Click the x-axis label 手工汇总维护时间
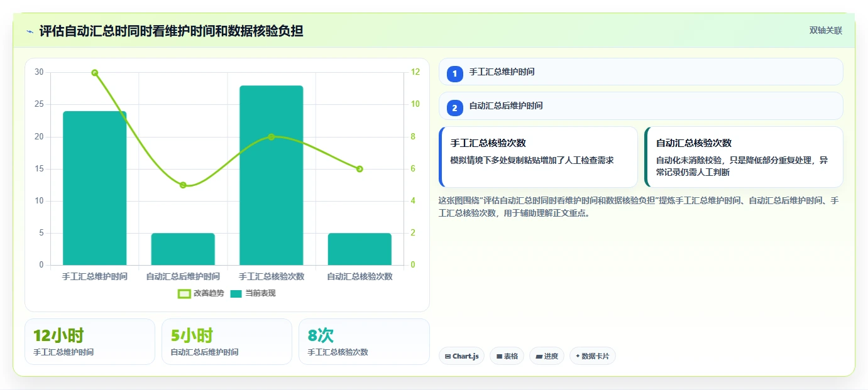Image resolution: width=868 pixels, height=390 pixels. [95, 277]
